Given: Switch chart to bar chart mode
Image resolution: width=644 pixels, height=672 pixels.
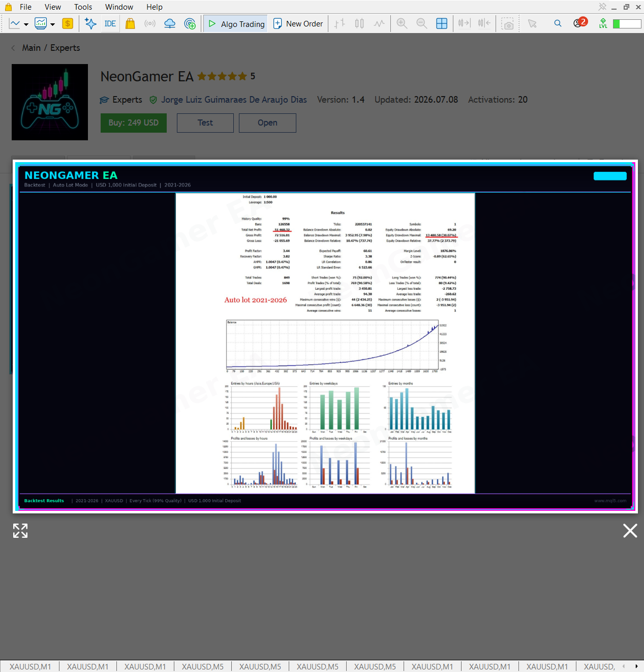Looking at the screenshot, I should click(x=340, y=23).
